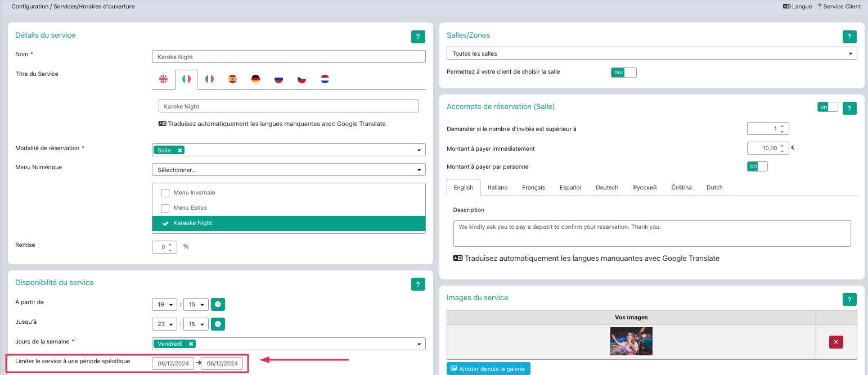This screenshot has width=868, height=375.
Task: Switch to the Français description tab
Action: [533, 187]
